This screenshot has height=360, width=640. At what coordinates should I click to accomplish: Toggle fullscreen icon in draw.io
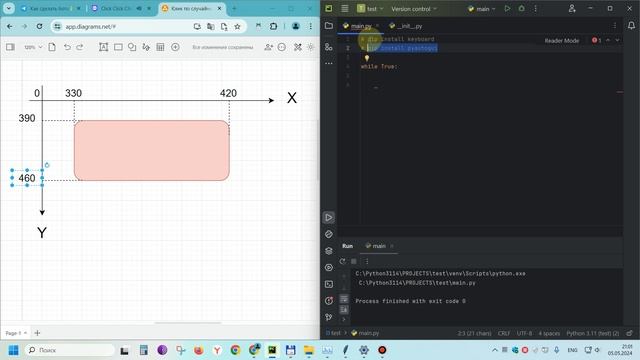(298, 47)
